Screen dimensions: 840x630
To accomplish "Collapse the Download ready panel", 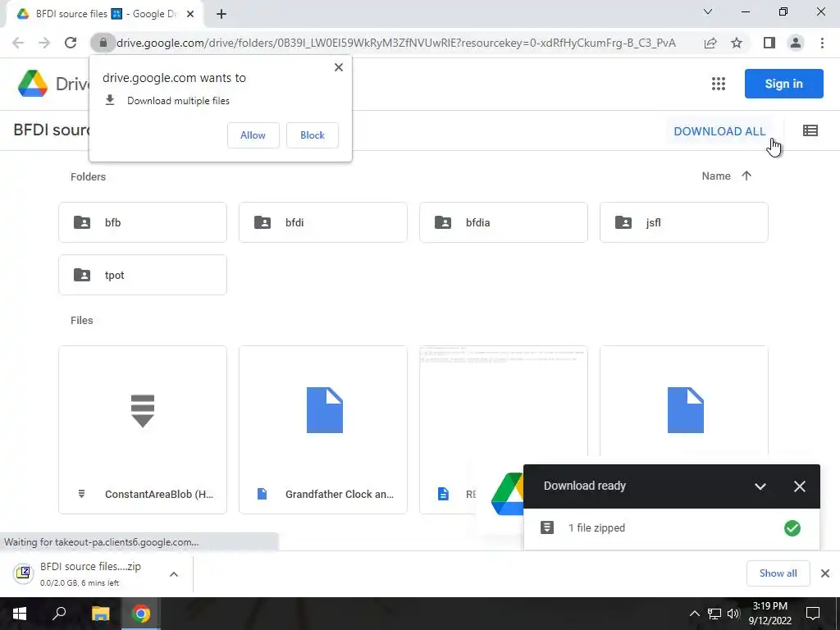I will point(760,486).
